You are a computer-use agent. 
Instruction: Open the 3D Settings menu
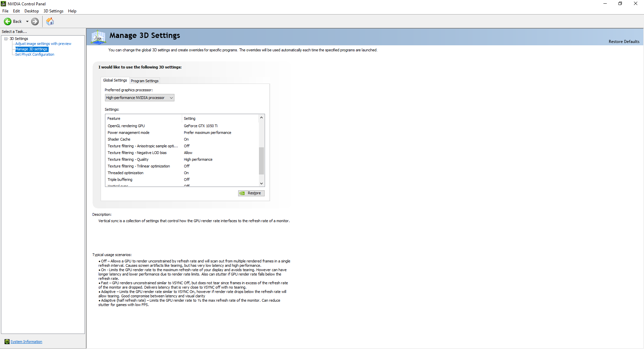coord(53,11)
